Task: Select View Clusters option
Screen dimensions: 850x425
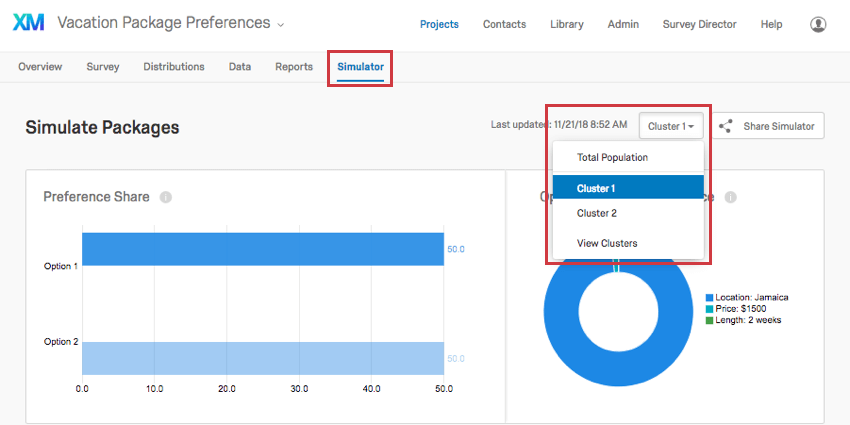Action: click(x=606, y=243)
